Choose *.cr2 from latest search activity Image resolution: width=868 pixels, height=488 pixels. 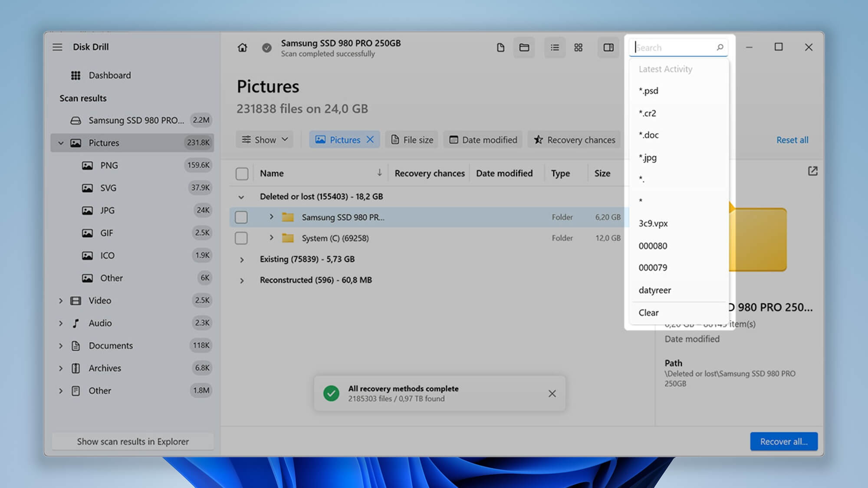[x=679, y=113]
